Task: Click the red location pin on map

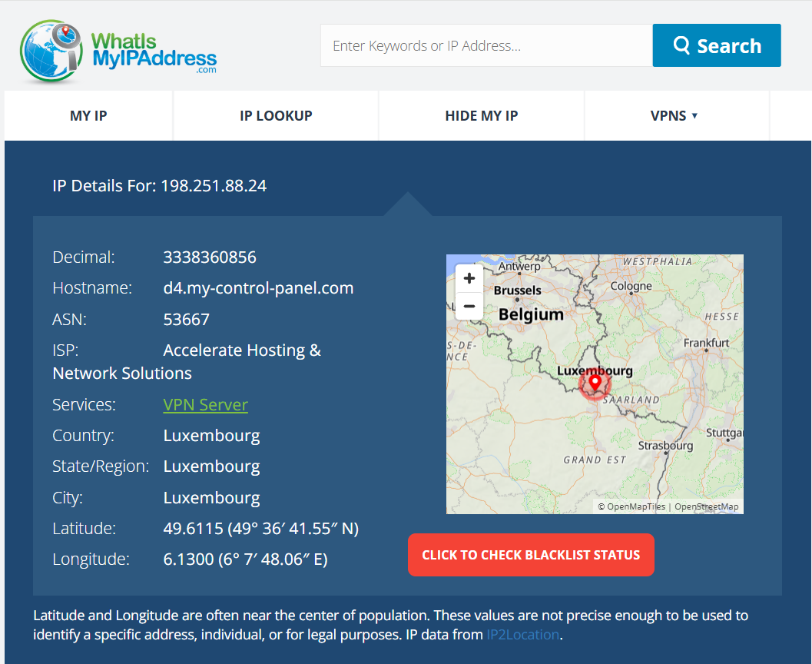Action: tap(595, 383)
